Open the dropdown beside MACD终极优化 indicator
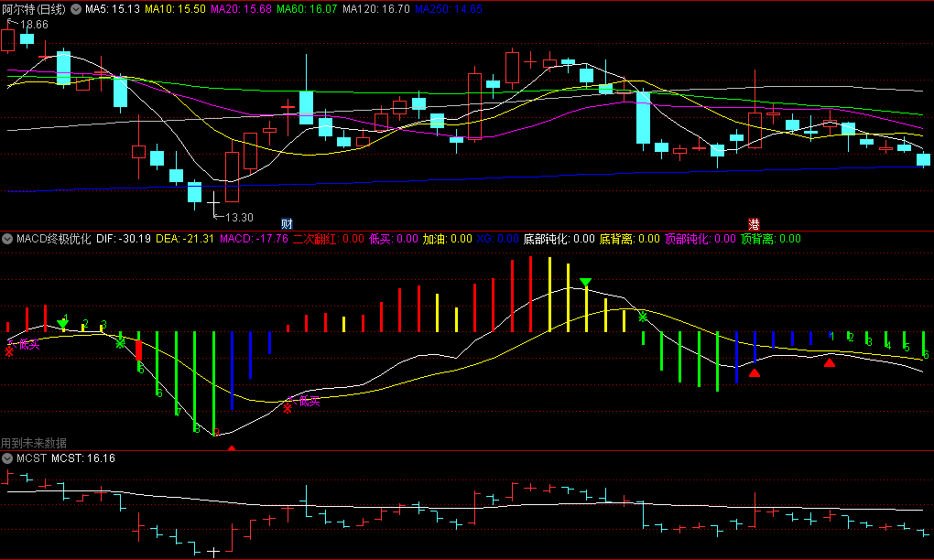 click(7, 239)
